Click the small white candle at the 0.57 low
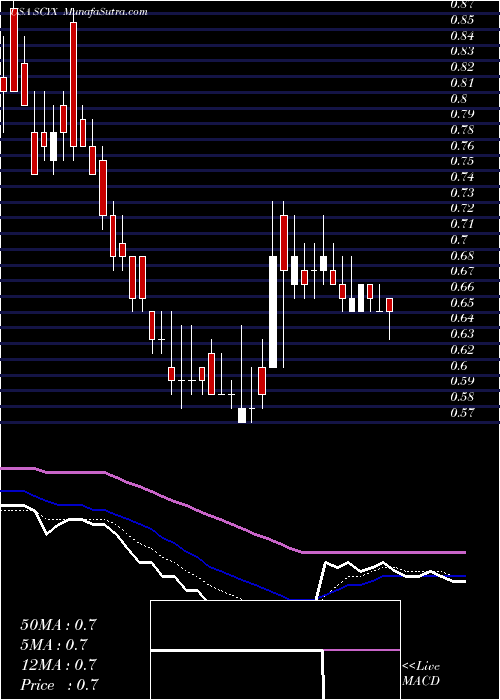 [242, 415]
